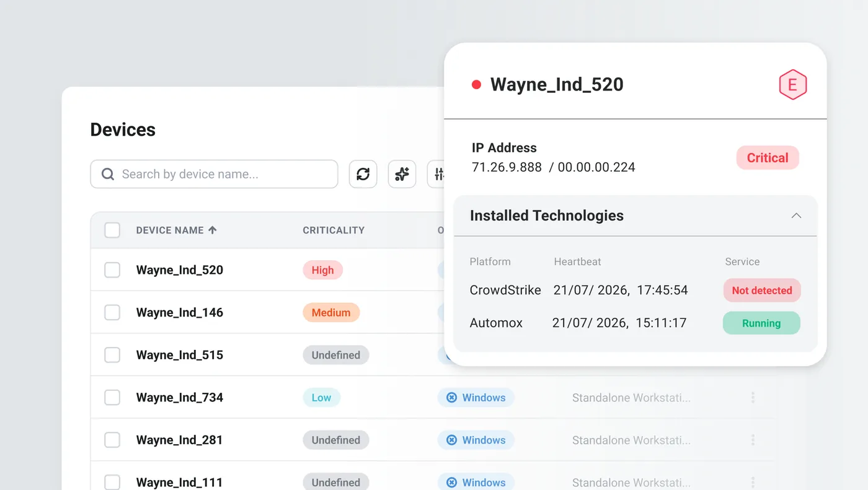Select the Wayne_Ind_520 checkbox
Screen dimensions: 868x490
[112, 270]
